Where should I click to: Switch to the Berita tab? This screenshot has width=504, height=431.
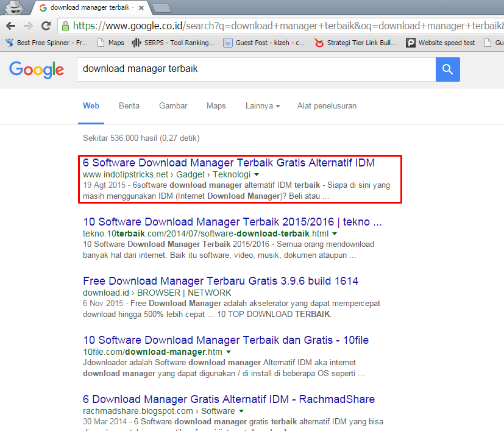pos(129,106)
